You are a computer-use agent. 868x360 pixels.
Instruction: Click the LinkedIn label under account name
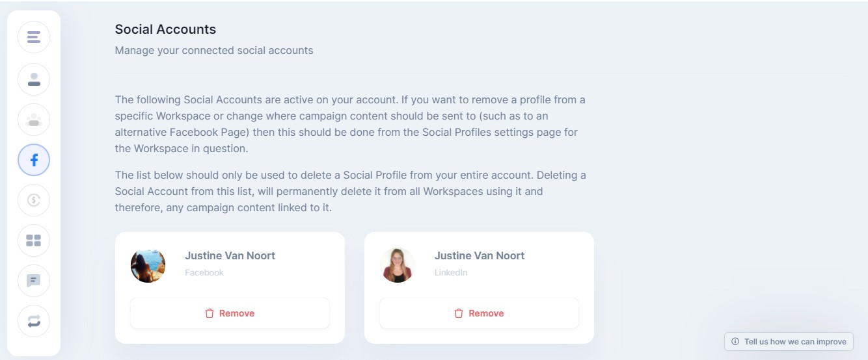451,272
